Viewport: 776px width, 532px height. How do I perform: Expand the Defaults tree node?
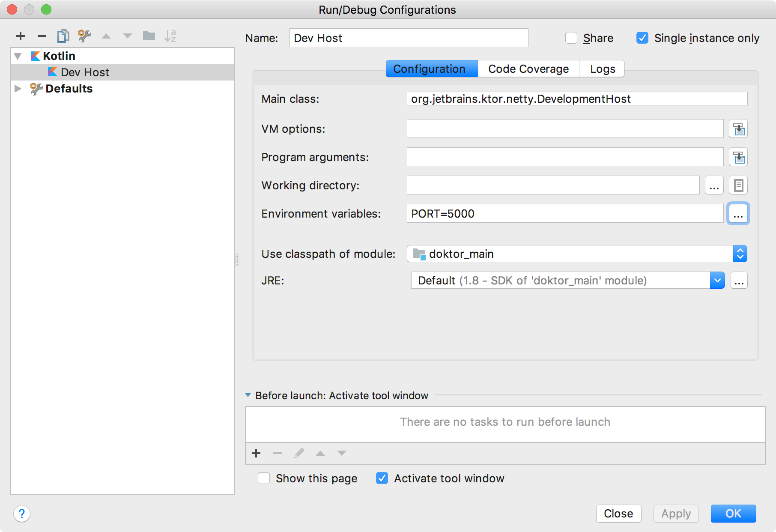tap(18, 89)
